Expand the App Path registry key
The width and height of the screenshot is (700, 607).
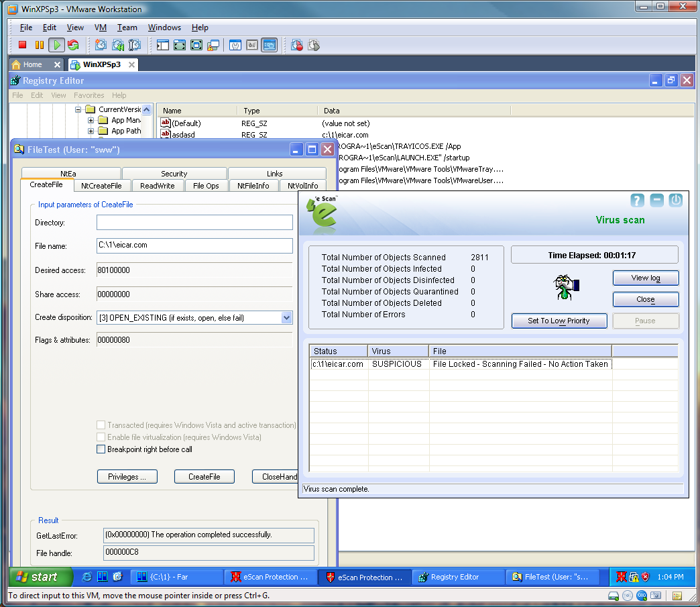(91, 131)
